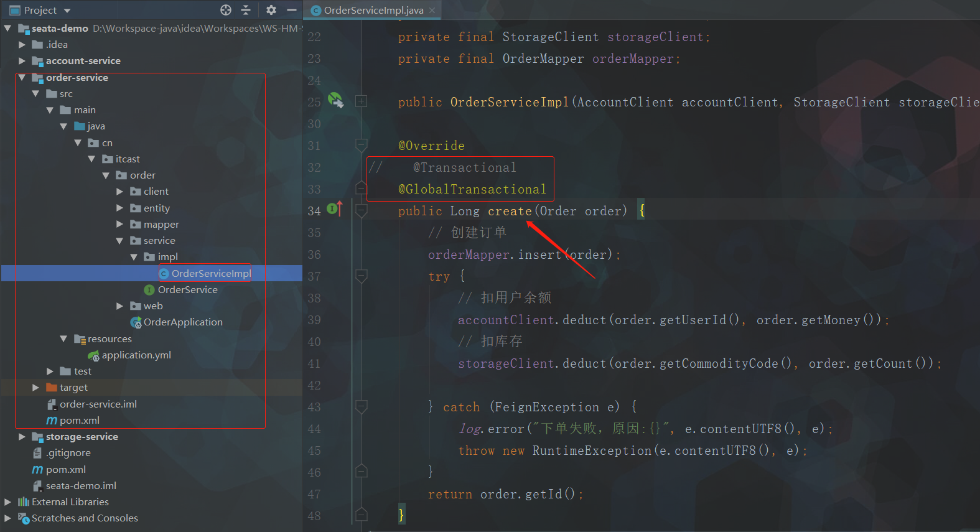Screen dimensions: 980x532
Task: Collapse the create method fold on line 34
Action: (361, 211)
